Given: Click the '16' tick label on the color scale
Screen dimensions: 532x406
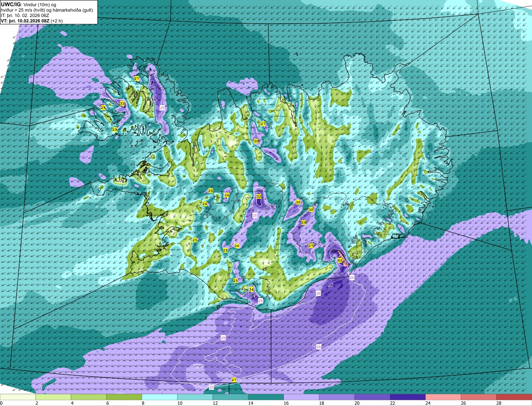Looking at the screenshot, I should tap(286, 403).
